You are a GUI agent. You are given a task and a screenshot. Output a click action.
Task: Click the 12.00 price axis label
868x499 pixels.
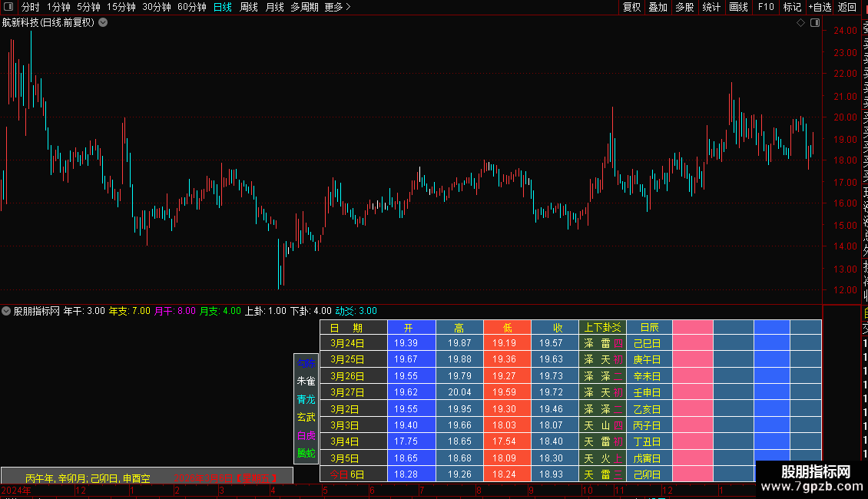(x=845, y=290)
